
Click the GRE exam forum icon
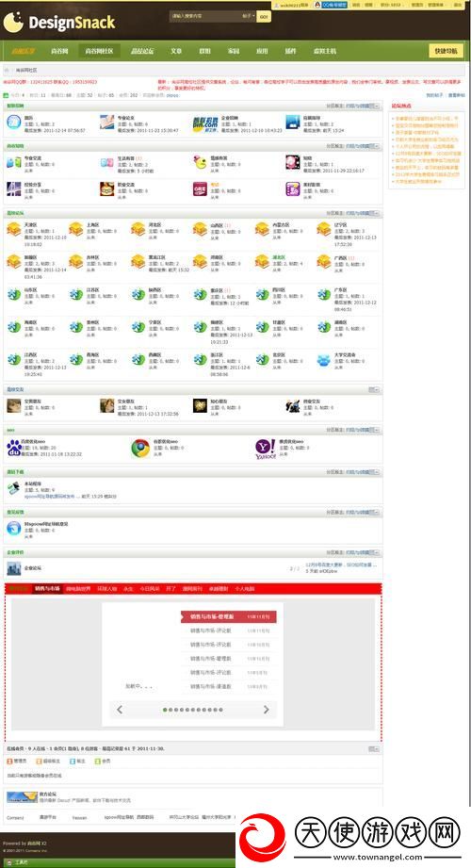tap(200, 188)
